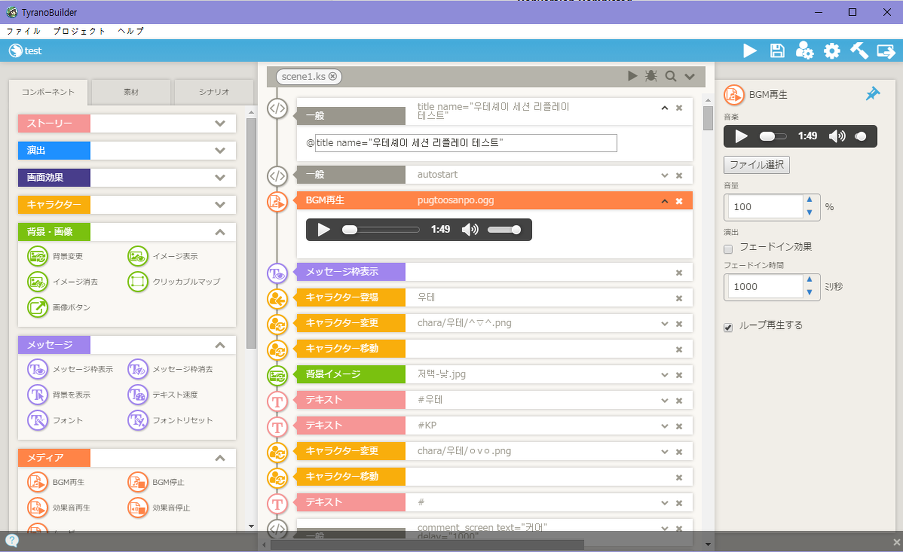Select the イメージ表示 component
Image resolution: width=903 pixels, height=552 pixels.
(163, 256)
